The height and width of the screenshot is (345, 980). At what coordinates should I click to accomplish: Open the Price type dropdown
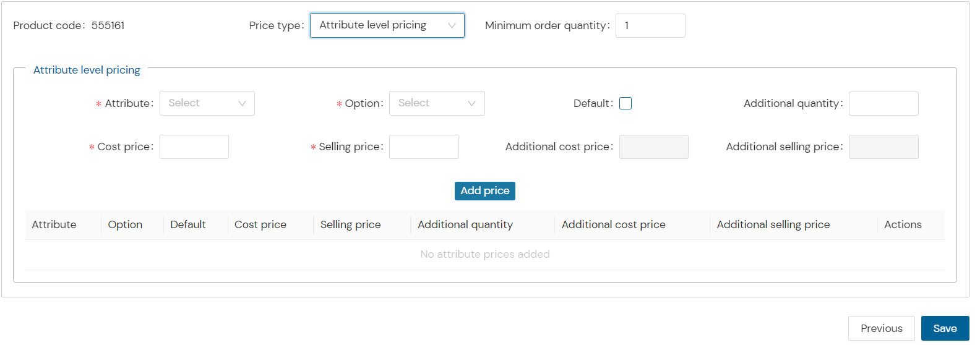[387, 25]
